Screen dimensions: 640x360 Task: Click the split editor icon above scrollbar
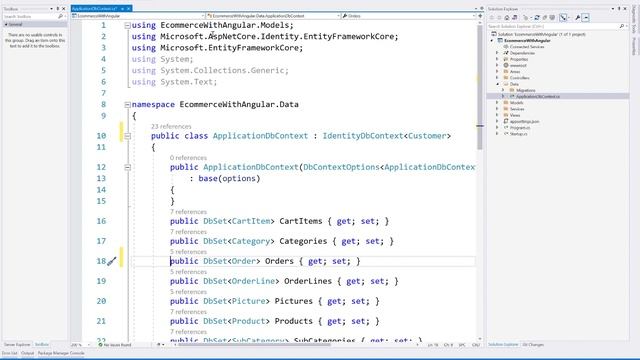tap(480, 16)
